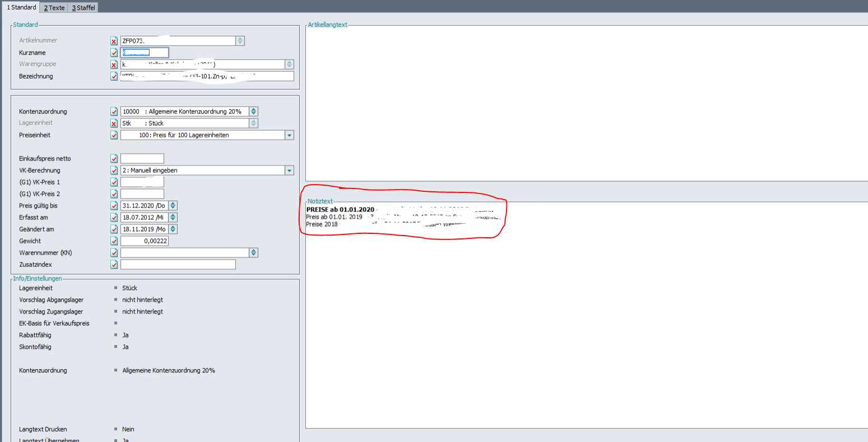Expand the Preiseinheit dropdown arrow
Viewport: 868px width, 442px height.
click(x=289, y=135)
